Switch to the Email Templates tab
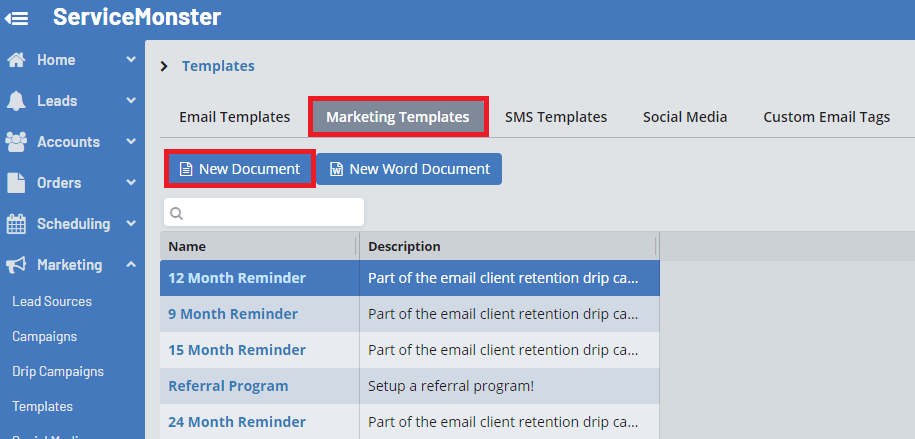Screen dimensions: 915x439 point(235,117)
